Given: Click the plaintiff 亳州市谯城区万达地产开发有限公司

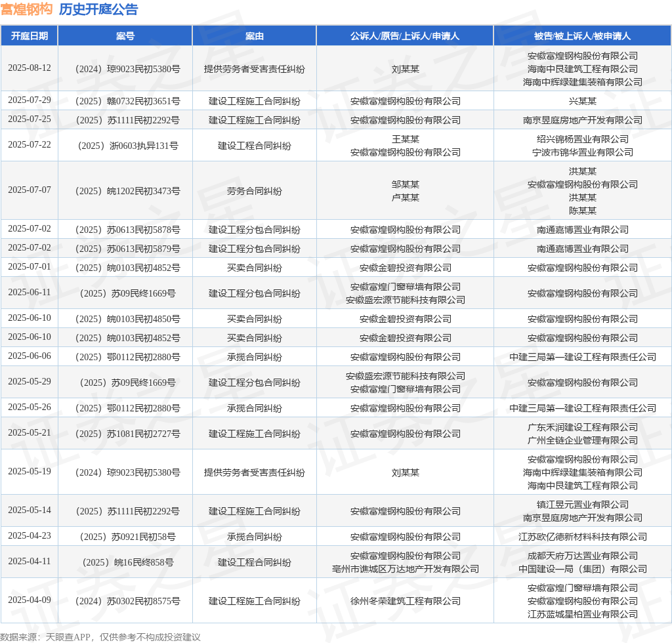Looking at the screenshot, I should click(x=405, y=569).
